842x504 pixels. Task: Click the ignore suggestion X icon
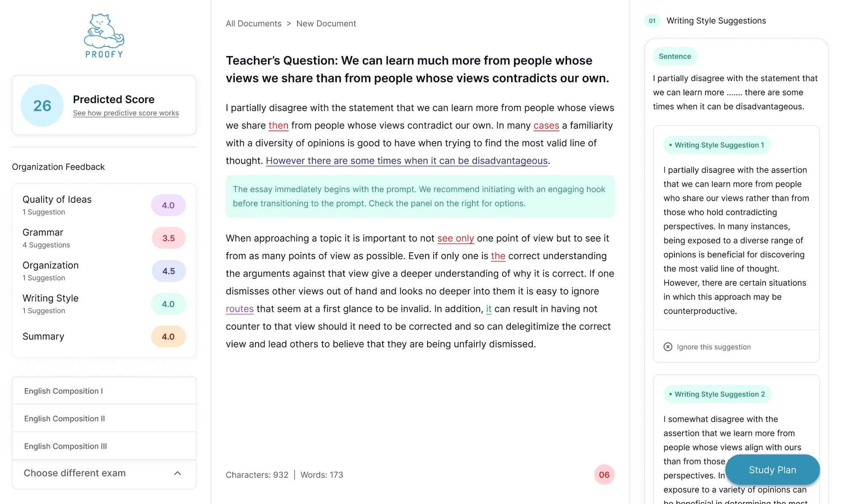pyautogui.click(x=668, y=347)
